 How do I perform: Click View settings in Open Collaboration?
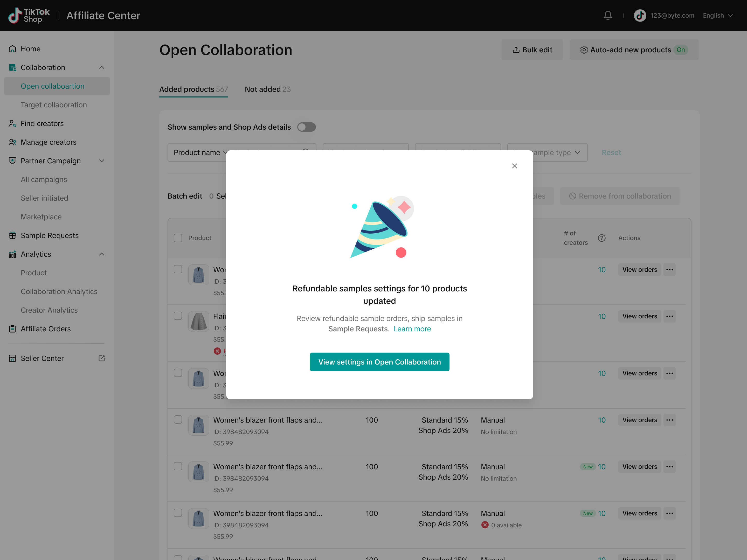pos(379,362)
